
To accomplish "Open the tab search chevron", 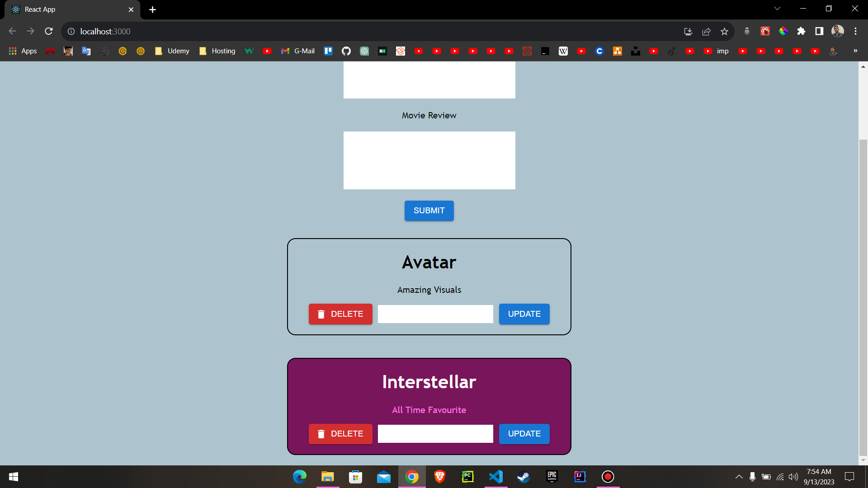I will pos(777,8).
